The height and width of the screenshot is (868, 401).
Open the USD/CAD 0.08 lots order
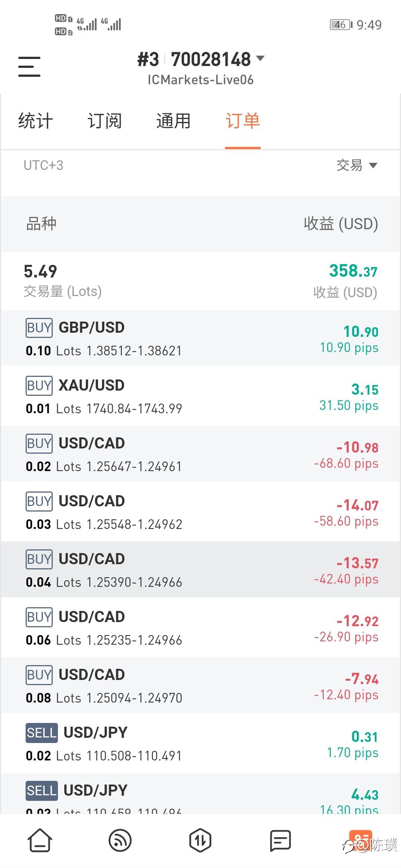point(200,685)
